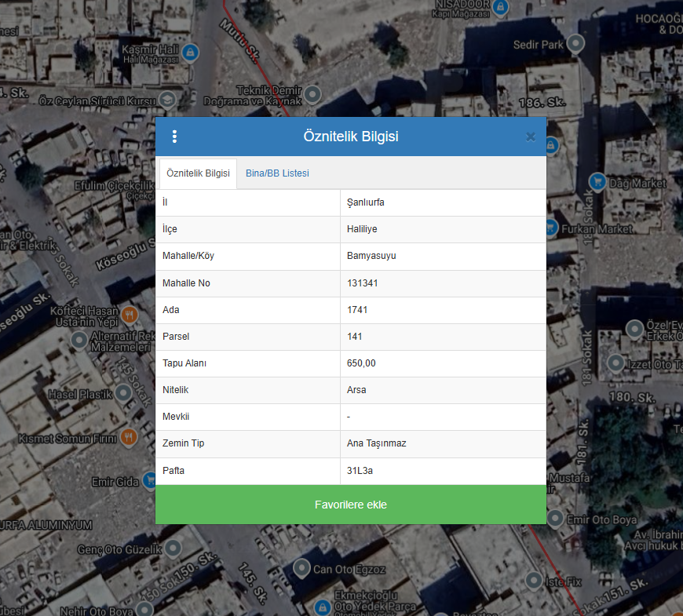Click the Kısmet Somun Fırını food icon
Image resolution: width=683 pixels, height=616 pixels.
(x=129, y=437)
